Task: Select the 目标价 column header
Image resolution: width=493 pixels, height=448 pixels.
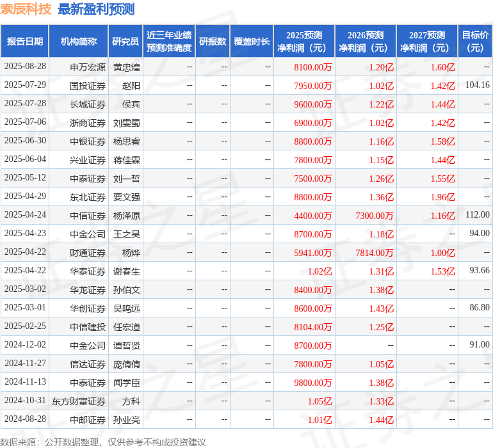Action: 475,42
